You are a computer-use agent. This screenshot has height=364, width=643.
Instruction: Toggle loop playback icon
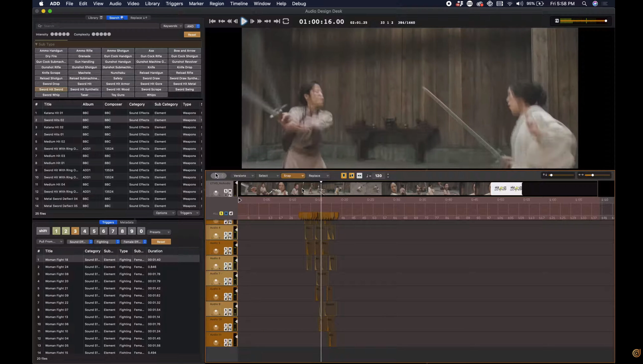click(x=286, y=21)
